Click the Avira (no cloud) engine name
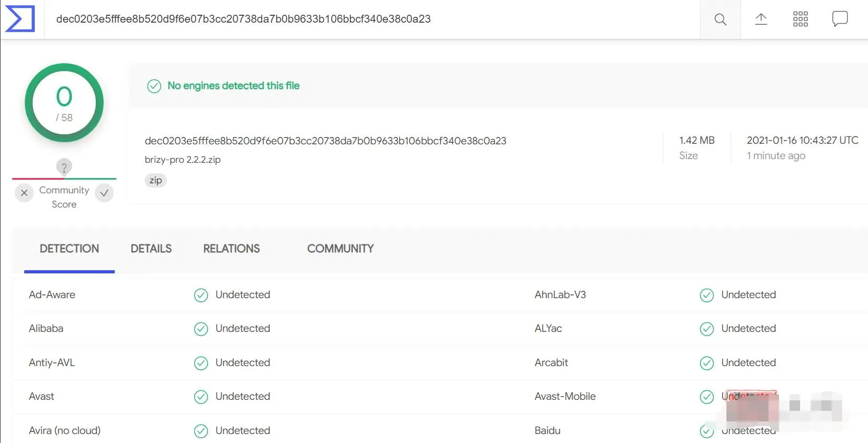The height and width of the screenshot is (443, 868). [65, 431]
